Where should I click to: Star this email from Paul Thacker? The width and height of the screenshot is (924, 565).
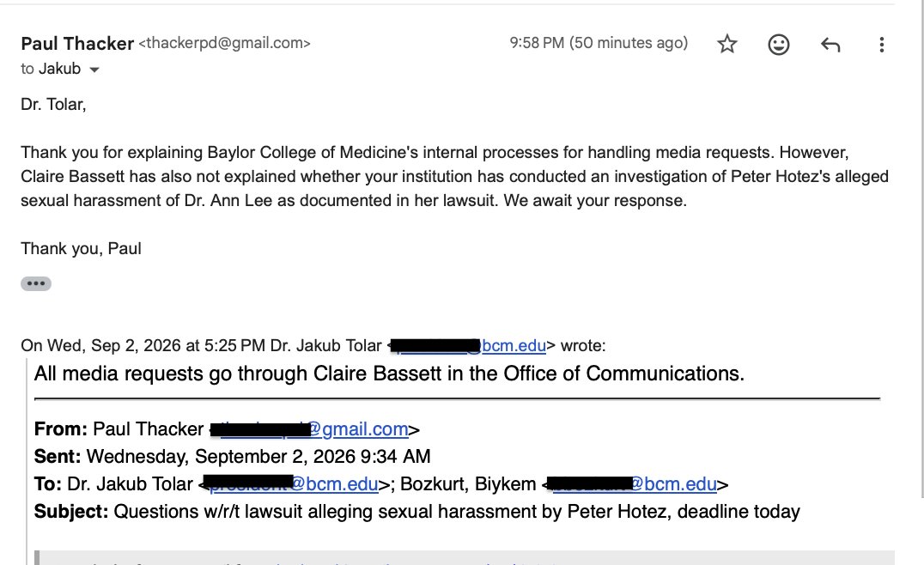click(727, 44)
